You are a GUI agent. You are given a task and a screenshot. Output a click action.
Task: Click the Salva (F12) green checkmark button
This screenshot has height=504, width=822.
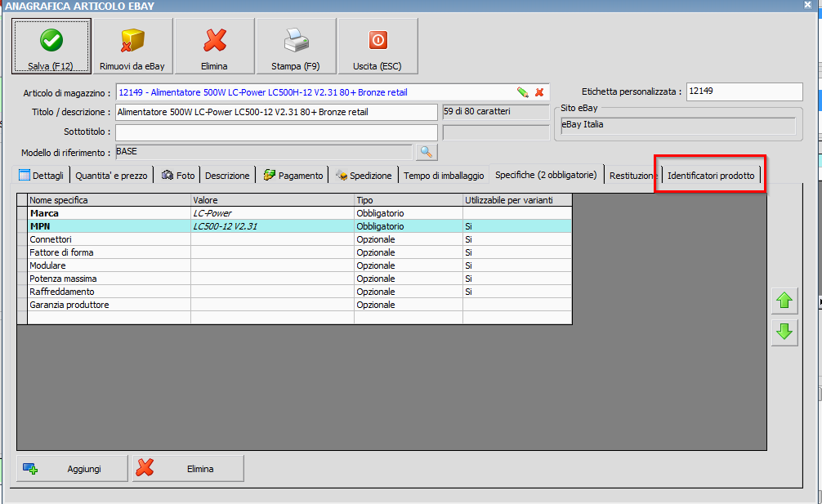tap(51, 46)
